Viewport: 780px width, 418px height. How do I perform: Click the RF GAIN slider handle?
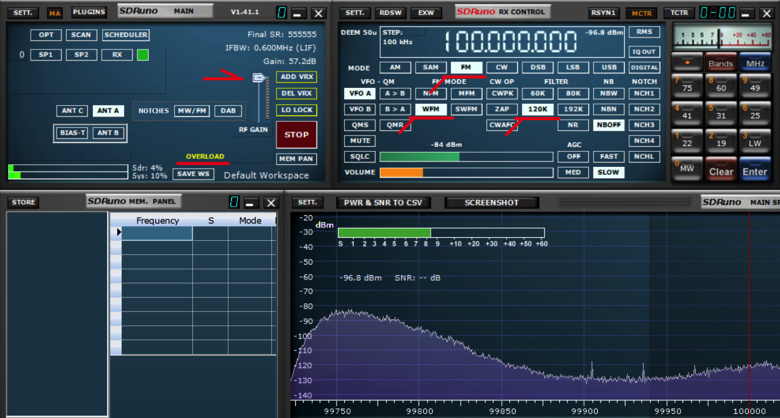[x=259, y=78]
